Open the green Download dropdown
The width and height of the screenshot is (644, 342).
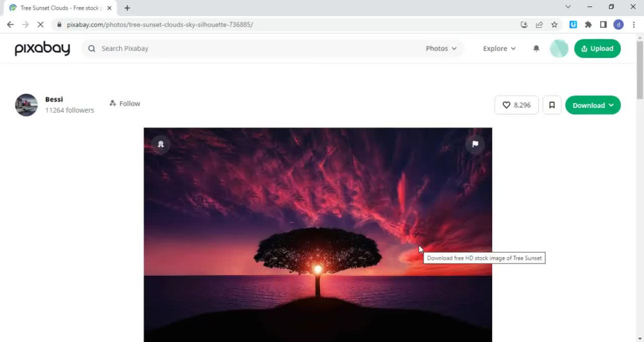[592, 105]
